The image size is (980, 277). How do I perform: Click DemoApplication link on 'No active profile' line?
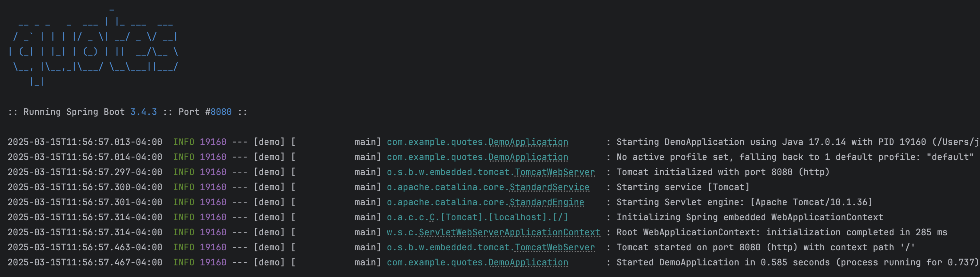(x=528, y=157)
